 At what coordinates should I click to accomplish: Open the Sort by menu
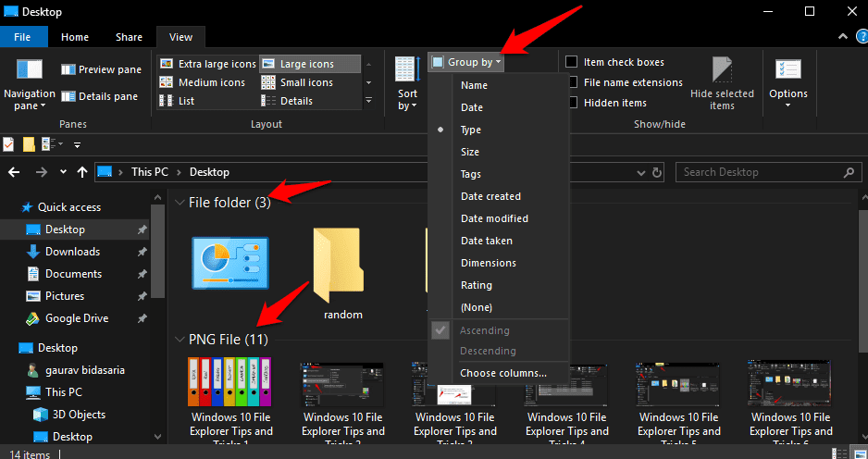tap(407, 83)
